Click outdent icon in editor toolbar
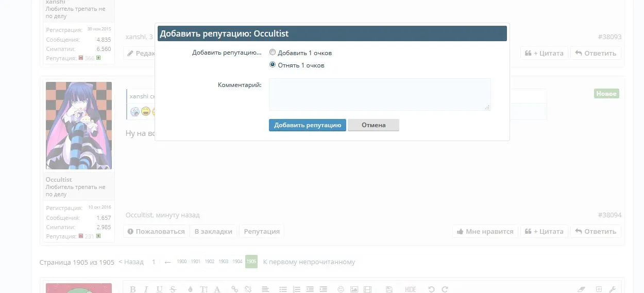Viewport: 644px width, 293px height. click(310, 289)
